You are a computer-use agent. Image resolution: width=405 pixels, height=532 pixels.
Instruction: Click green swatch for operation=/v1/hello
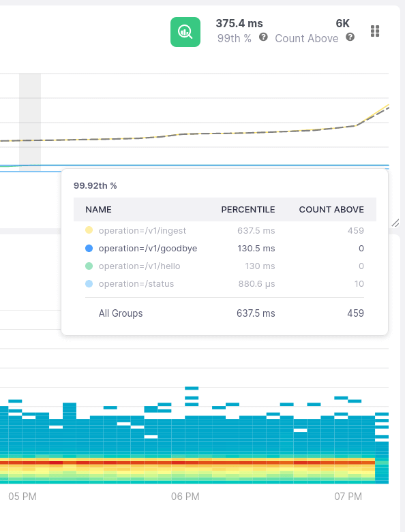[x=89, y=266]
